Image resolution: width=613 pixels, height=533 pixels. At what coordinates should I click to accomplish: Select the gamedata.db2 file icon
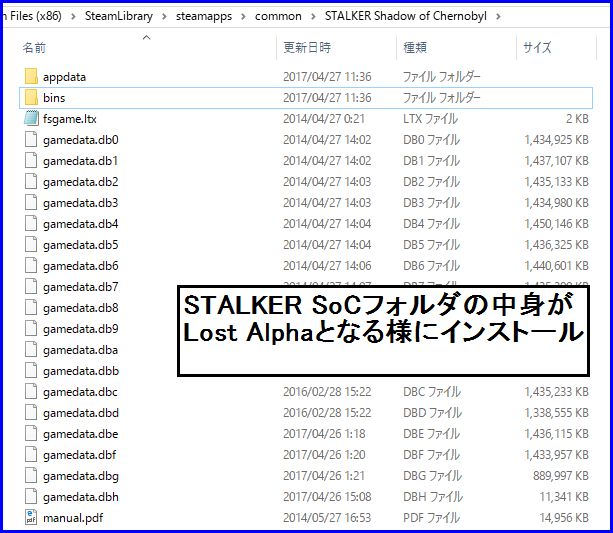coord(31,182)
